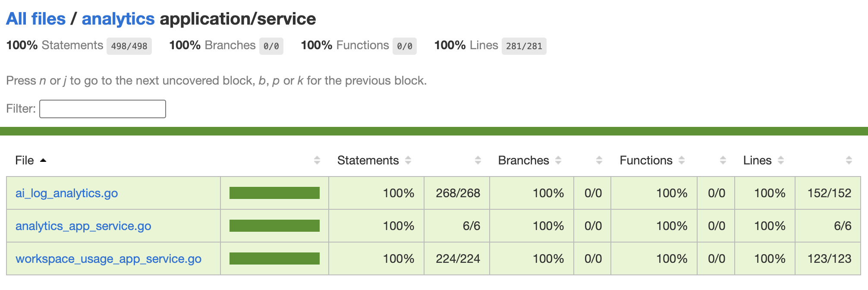
Task: Open workspace_usage_app_service.go file report
Action: [108, 258]
